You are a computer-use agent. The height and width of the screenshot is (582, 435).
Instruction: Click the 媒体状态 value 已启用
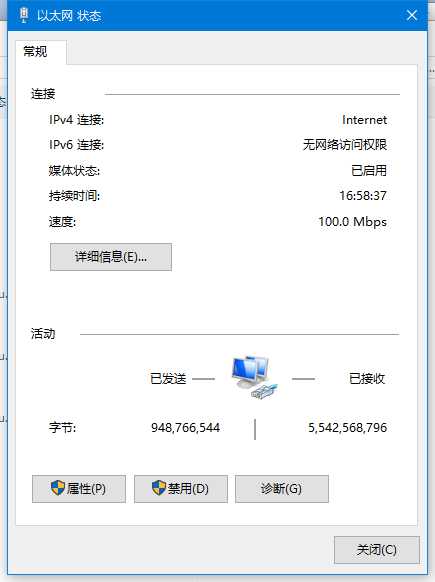[369, 170]
